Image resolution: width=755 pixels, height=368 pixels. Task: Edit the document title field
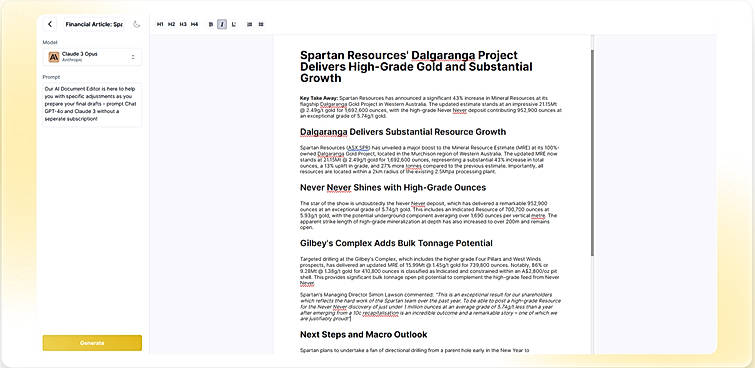click(x=94, y=24)
